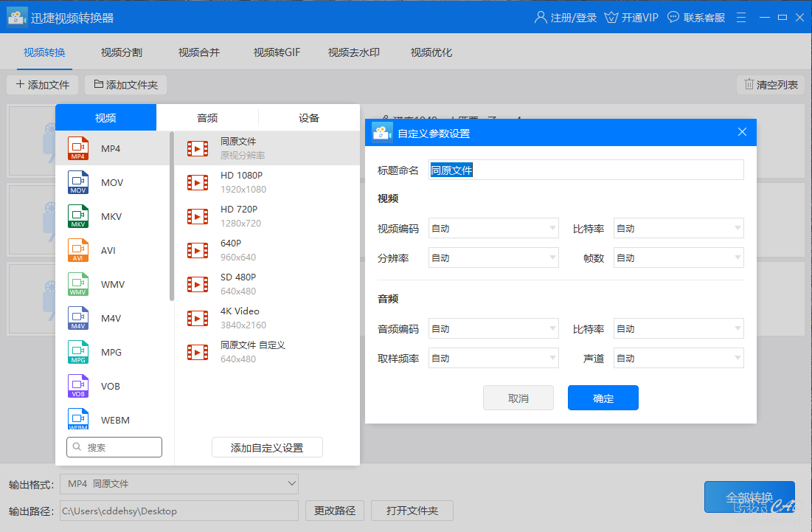
Task: Select the 设备 format category tab
Action: pyautogui.click(x=309, y=117)
